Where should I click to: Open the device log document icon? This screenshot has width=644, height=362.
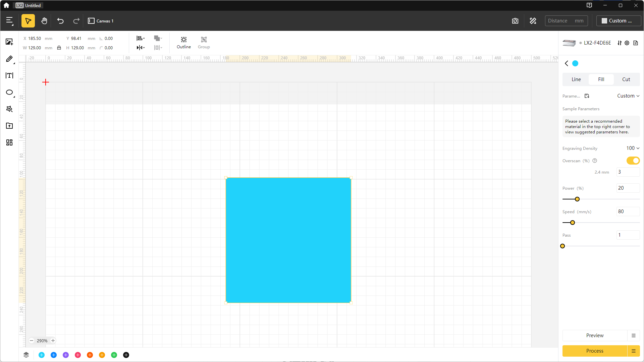pyautogui.click(x=636, y=43)
